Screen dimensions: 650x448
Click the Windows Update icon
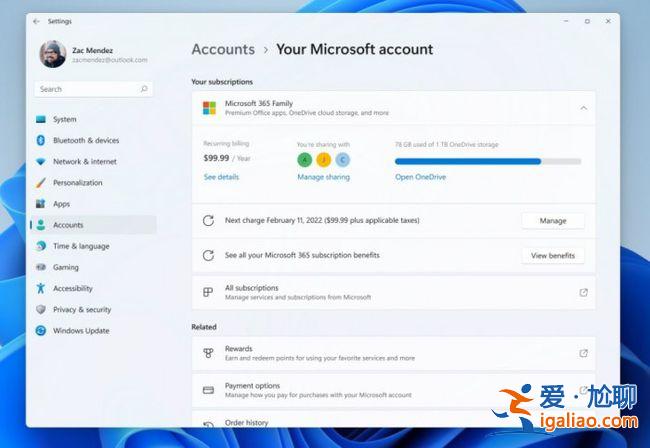(x=41, y=330)
